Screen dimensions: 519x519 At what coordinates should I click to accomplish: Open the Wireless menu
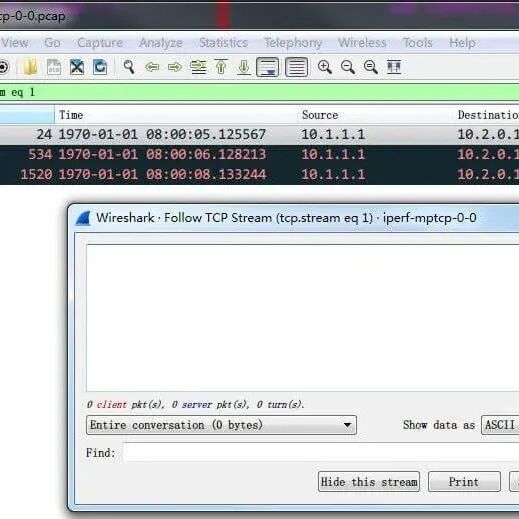(362, 43)
